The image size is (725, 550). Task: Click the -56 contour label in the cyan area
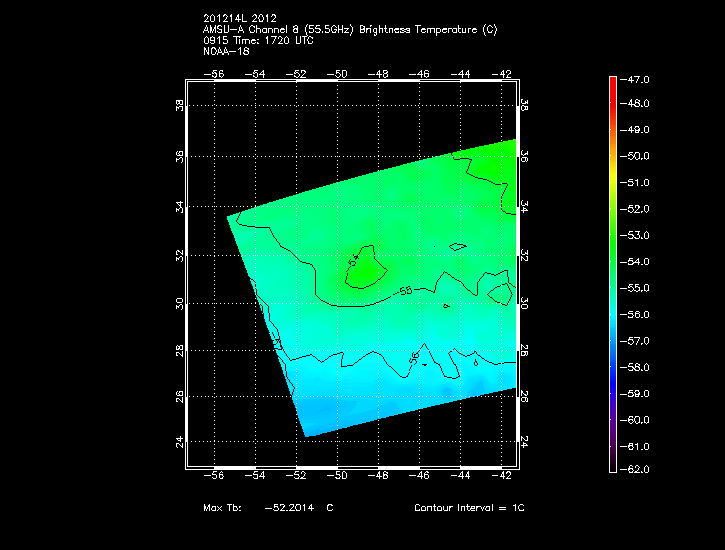(x=413, y=358)
